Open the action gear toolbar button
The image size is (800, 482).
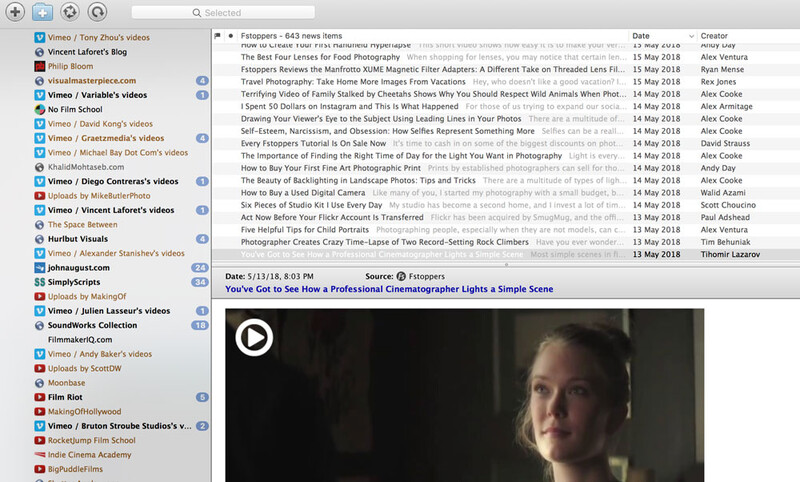point(70,12)
